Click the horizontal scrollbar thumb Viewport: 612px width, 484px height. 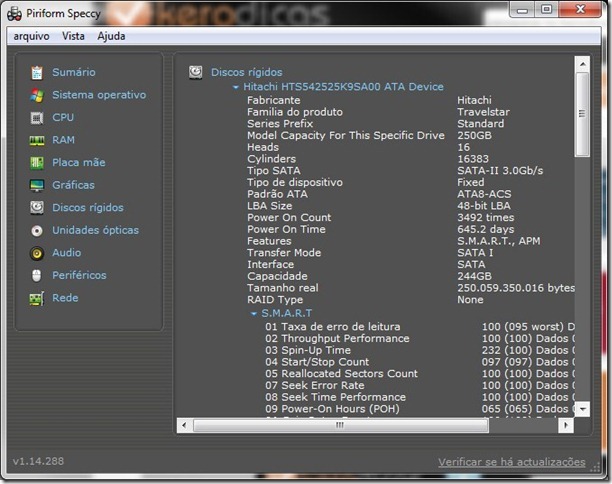340,425
